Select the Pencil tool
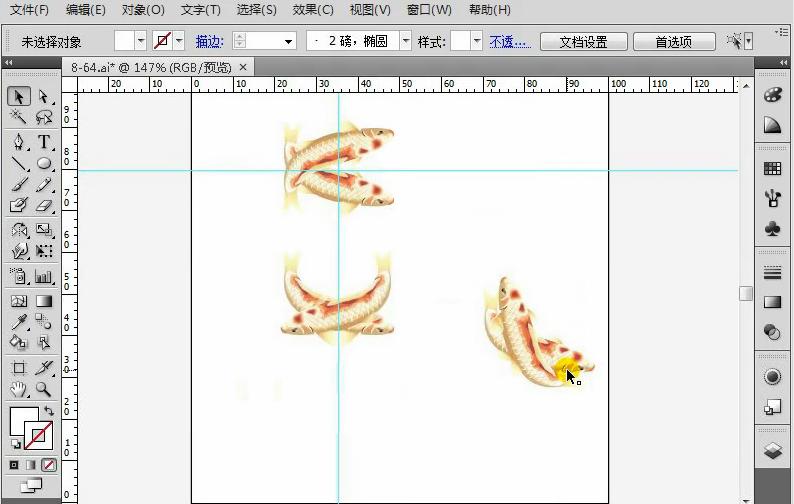 [44, 184]
